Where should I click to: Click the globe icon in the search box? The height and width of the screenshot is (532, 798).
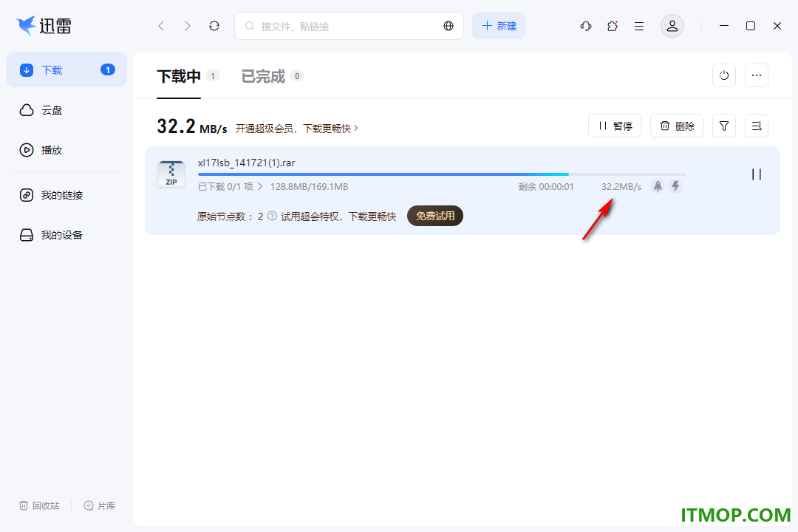pos(449,26)
